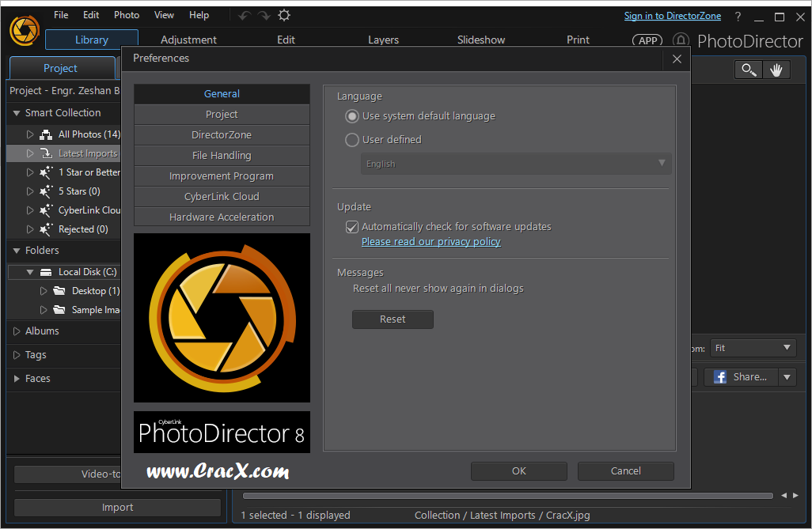Sign in to DirectorZone
812x529 pixels.
pyautogui.click(x=672, y=16)
